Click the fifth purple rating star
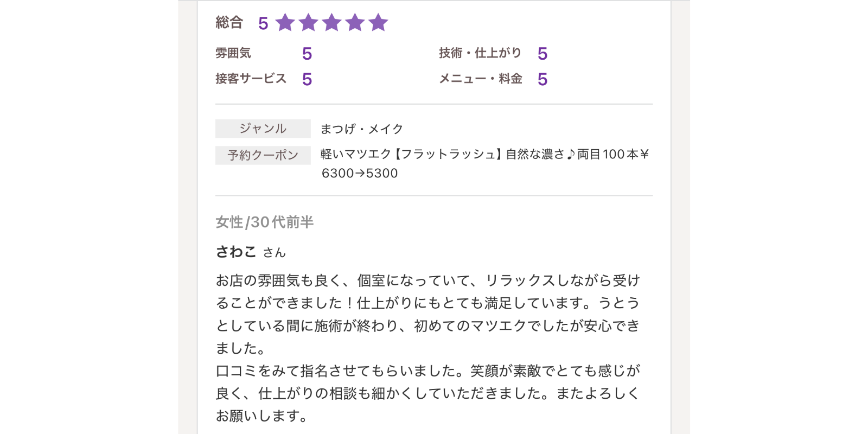The height and width of the screenshot is (434, 868). [378, 23]
